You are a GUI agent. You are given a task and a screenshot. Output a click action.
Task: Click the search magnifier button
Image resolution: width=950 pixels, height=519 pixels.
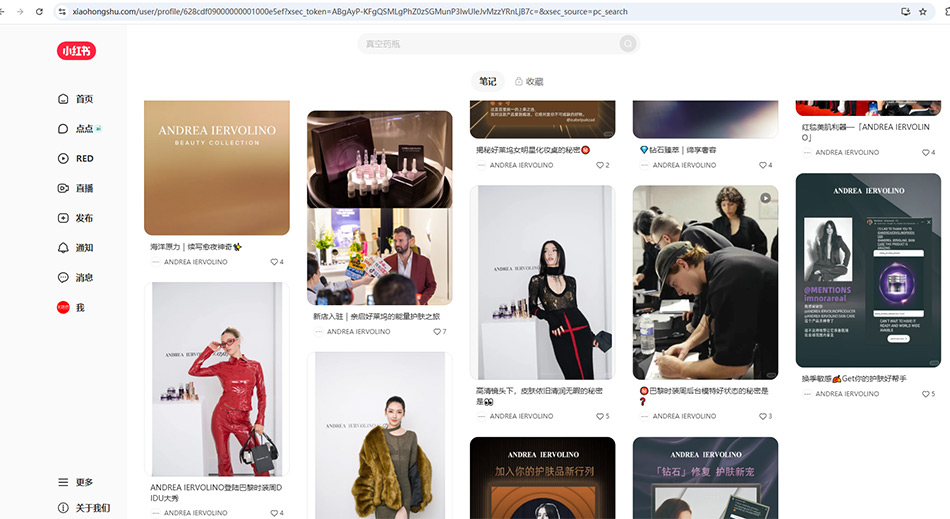(x=628, y=44)
